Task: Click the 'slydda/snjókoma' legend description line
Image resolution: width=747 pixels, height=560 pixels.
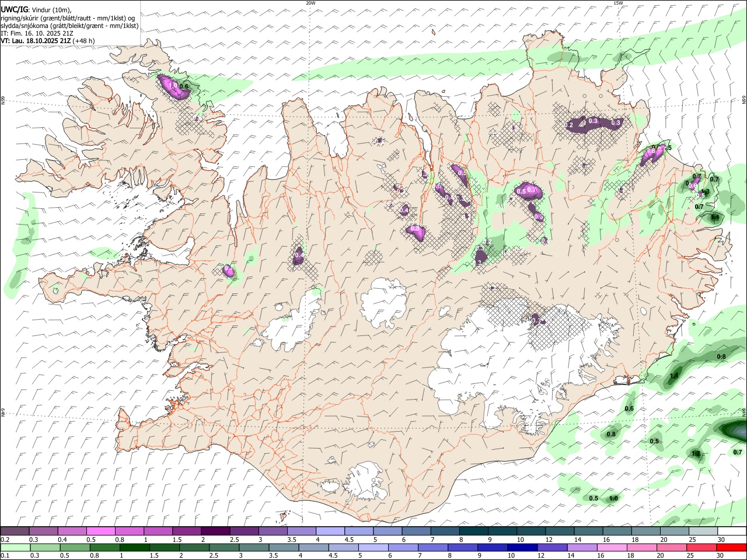Action: pos(70,26)
